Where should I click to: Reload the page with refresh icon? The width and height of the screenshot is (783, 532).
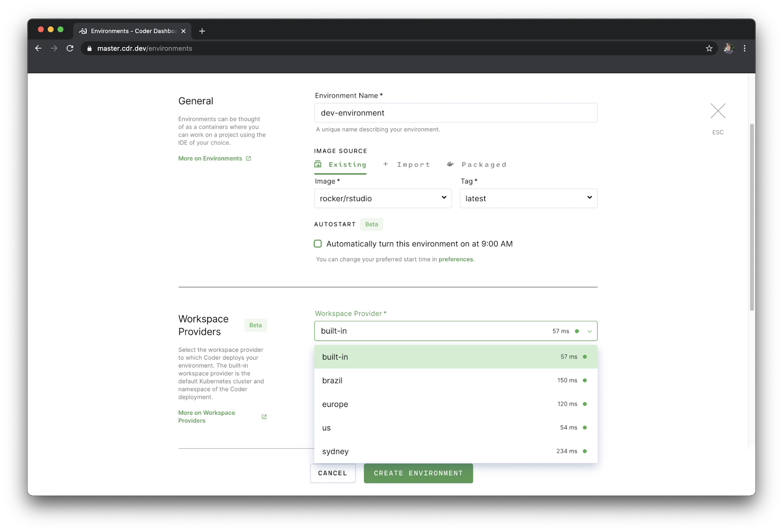(70, 48)
